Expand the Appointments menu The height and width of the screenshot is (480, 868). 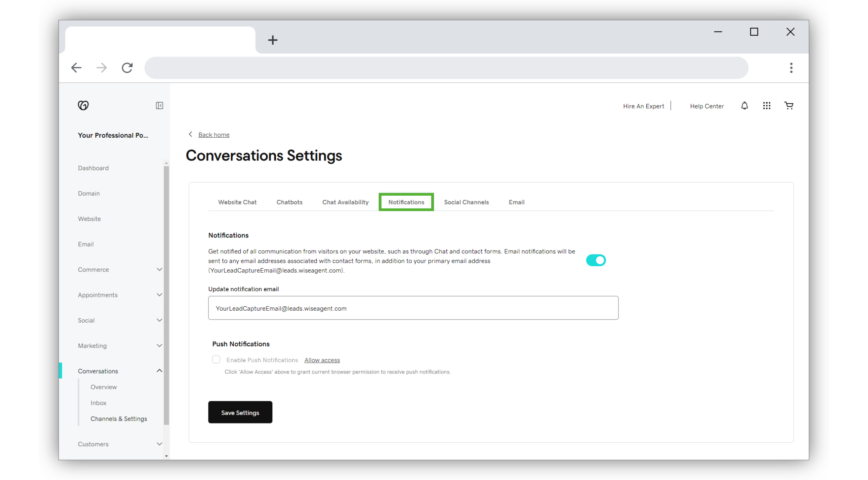159,295
